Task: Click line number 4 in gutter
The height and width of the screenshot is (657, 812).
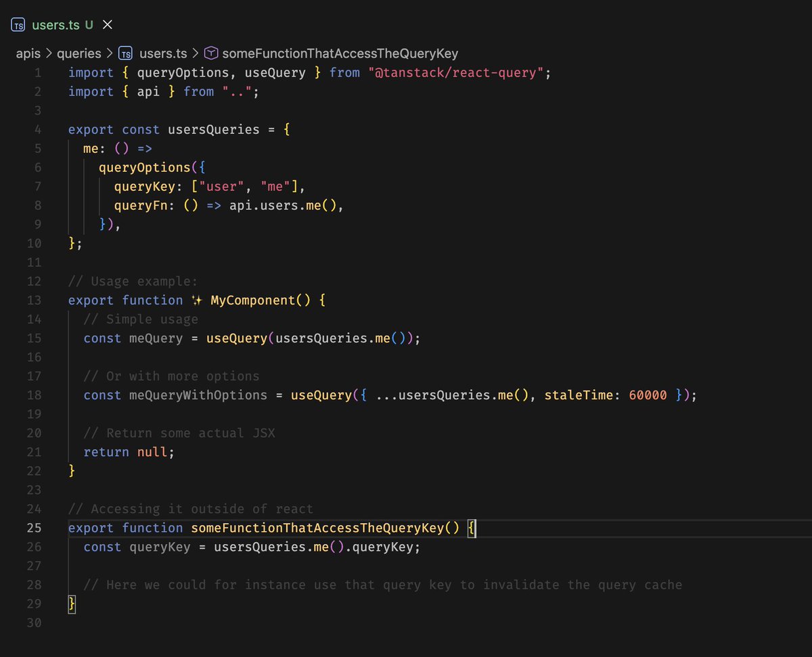Action: pyautogui.click(x=37, y=129)
